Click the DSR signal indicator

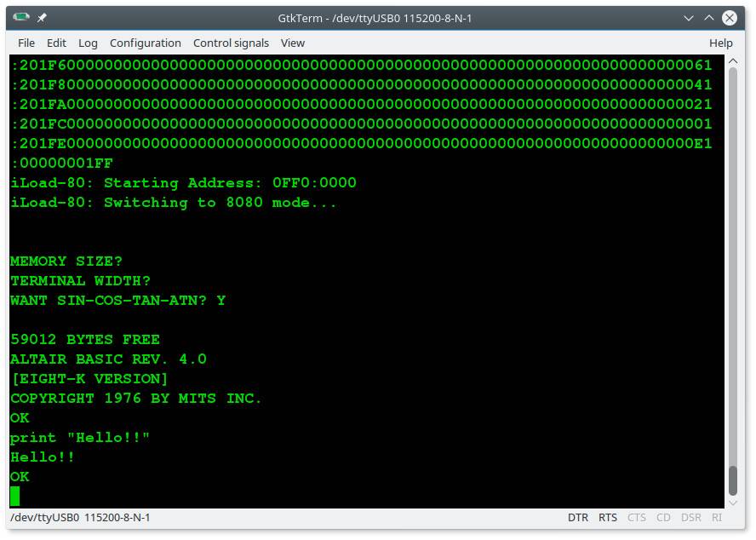pos(691,517)
